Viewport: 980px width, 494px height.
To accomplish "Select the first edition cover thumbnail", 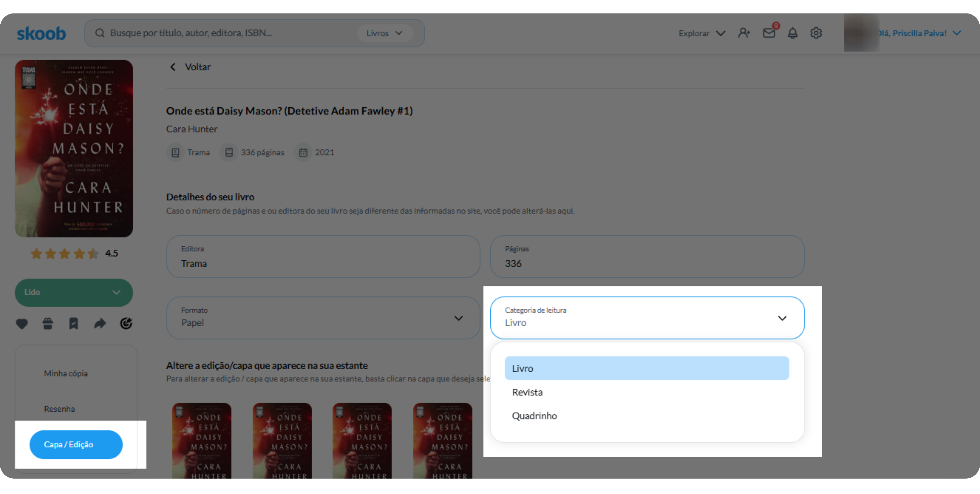I will pos(202,441).
